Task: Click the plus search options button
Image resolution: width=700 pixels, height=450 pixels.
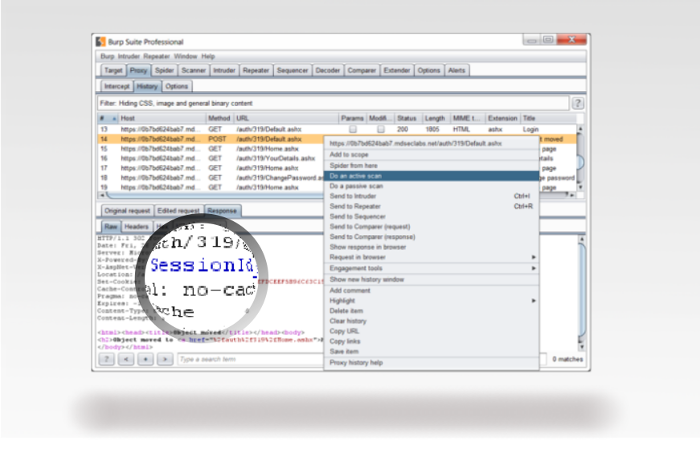Action: 146,359
